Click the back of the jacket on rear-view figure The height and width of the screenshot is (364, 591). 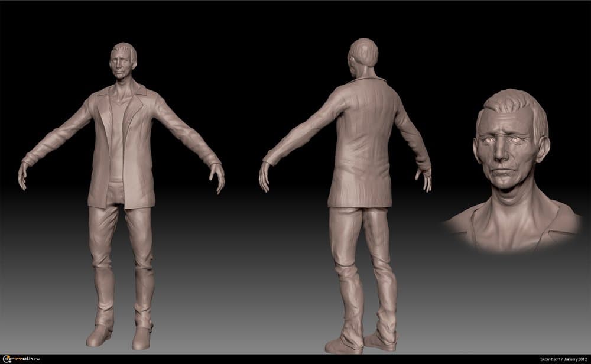pyautogui.click(x=362, y=142)
